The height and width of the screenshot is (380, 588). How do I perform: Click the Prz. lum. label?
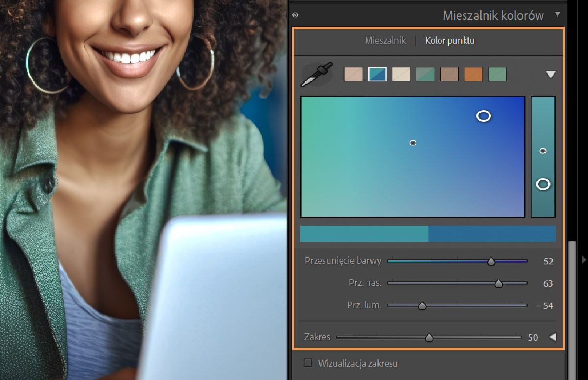364,305
